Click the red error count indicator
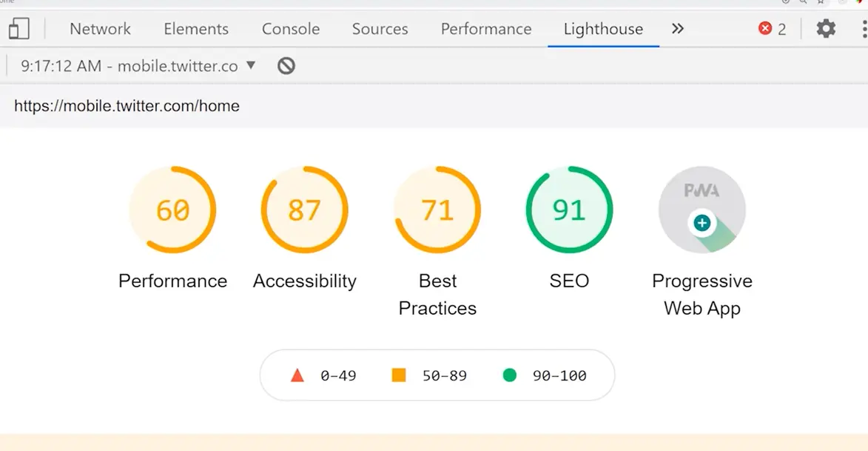The height and width of the screenshot is (451, 868). 772,29
